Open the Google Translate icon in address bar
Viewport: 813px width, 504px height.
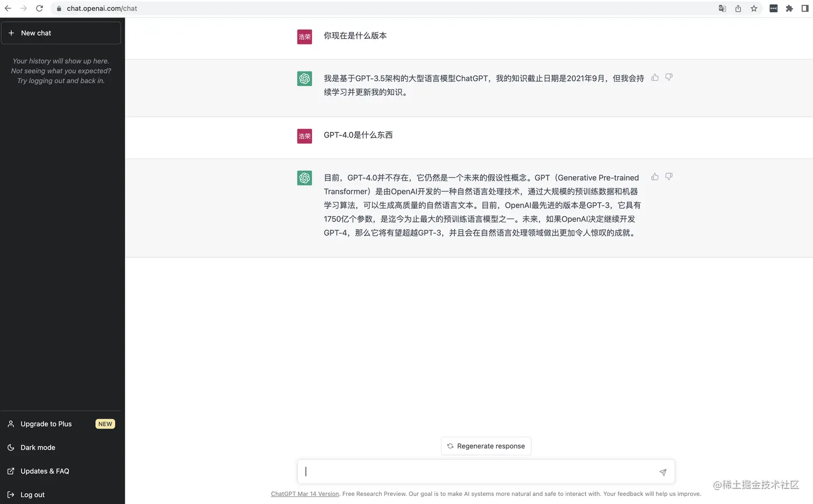pos(722,9)
